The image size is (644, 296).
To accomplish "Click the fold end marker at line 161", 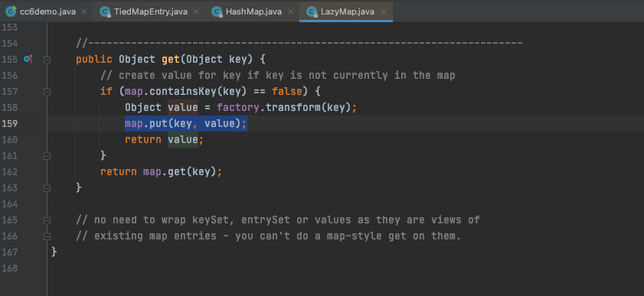I will (x=47, y=156).
